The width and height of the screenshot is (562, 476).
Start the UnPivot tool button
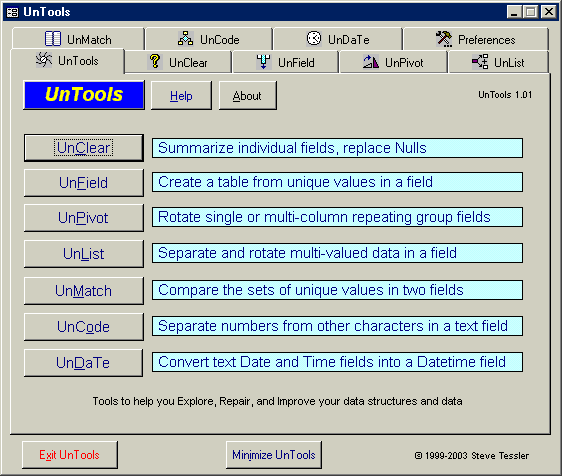tap(84, 218)
